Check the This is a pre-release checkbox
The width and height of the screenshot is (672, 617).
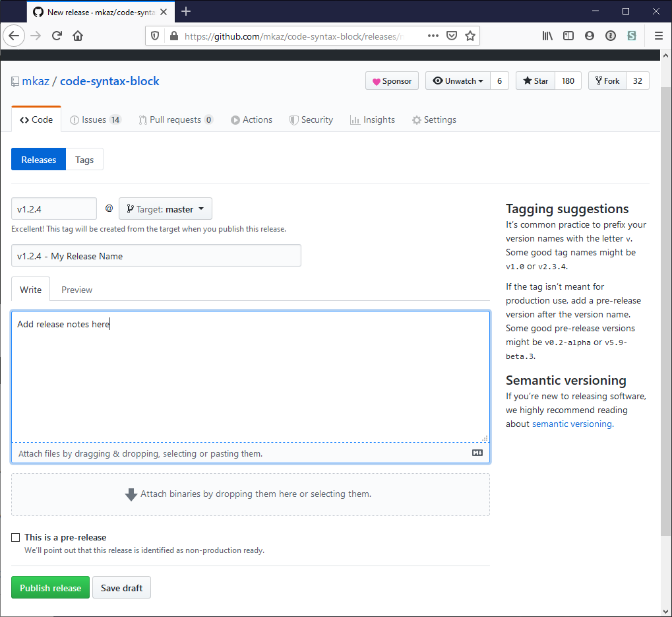(15, 538)
